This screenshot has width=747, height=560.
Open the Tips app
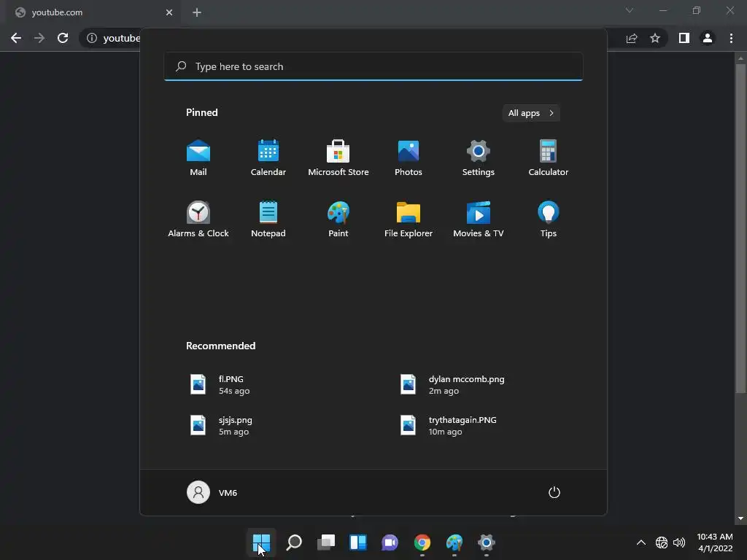[x=549, y=219]
